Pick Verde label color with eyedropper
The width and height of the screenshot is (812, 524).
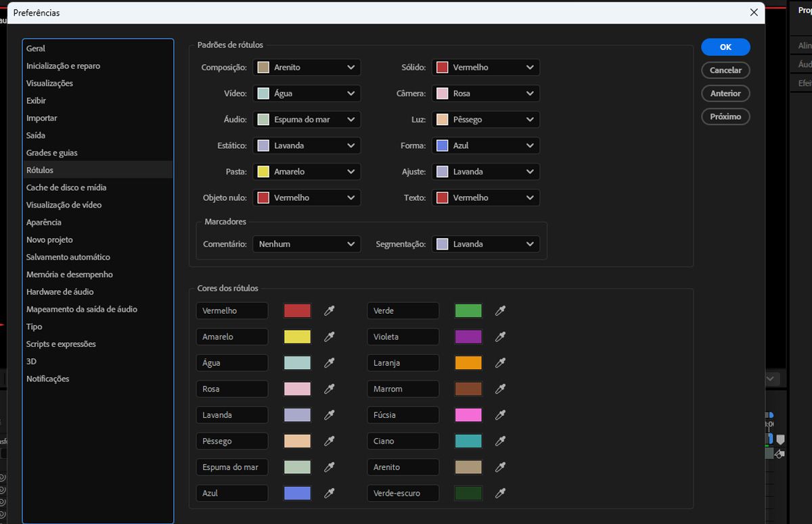coord(501,311)
